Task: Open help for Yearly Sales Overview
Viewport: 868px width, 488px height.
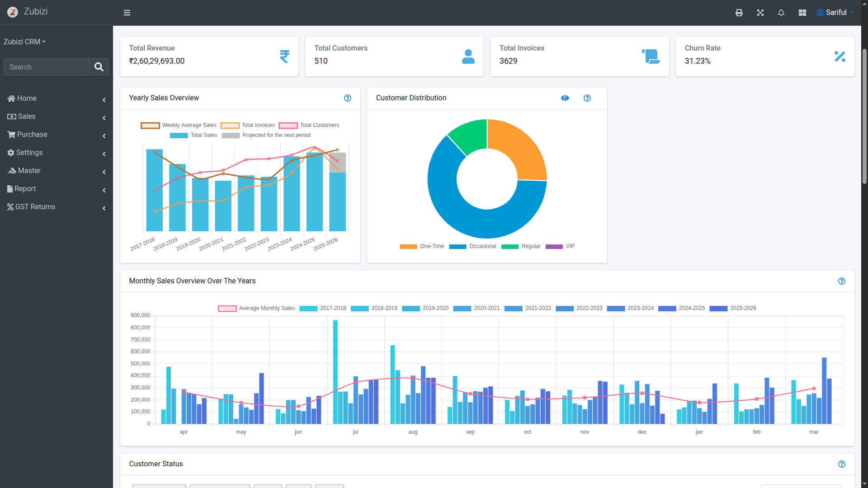Action: pos(348,98)
